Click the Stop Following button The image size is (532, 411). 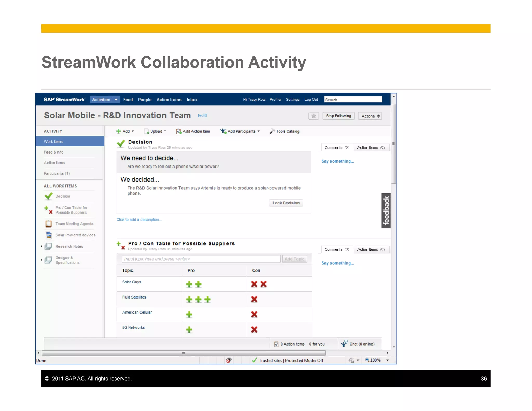(338, 116)
